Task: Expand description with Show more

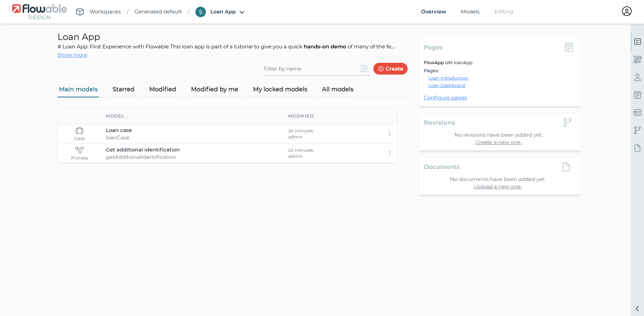Action: 72,55
